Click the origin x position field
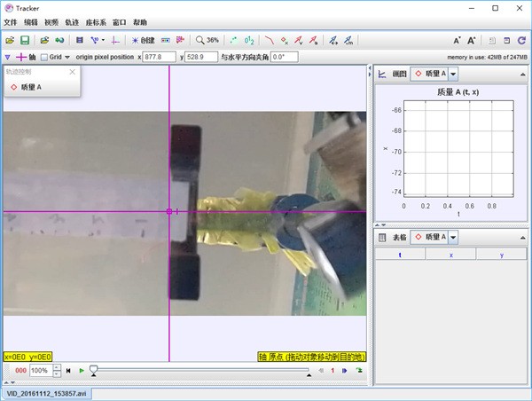The height and width of the screenshot is (401, 532). pos(159,57)
